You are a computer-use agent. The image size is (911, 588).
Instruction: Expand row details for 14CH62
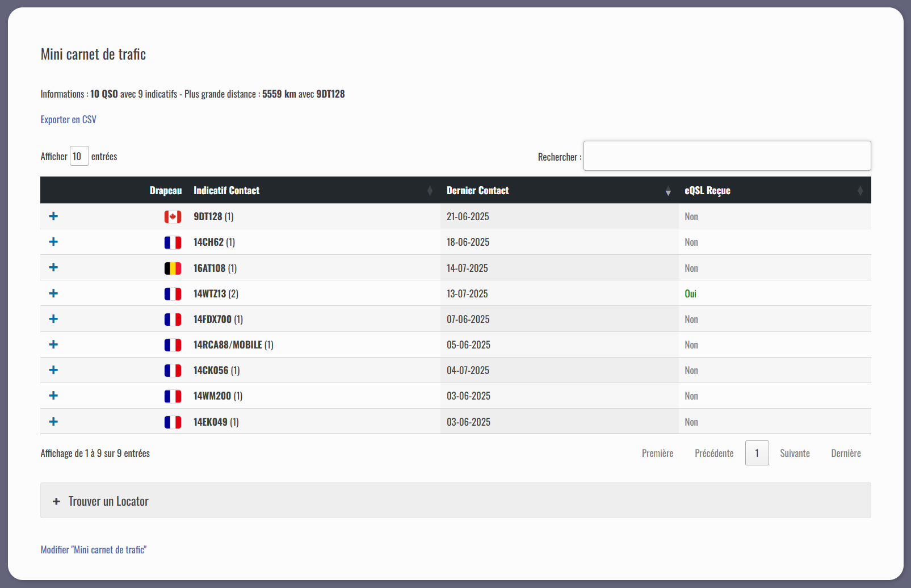(x=53, y=242)
